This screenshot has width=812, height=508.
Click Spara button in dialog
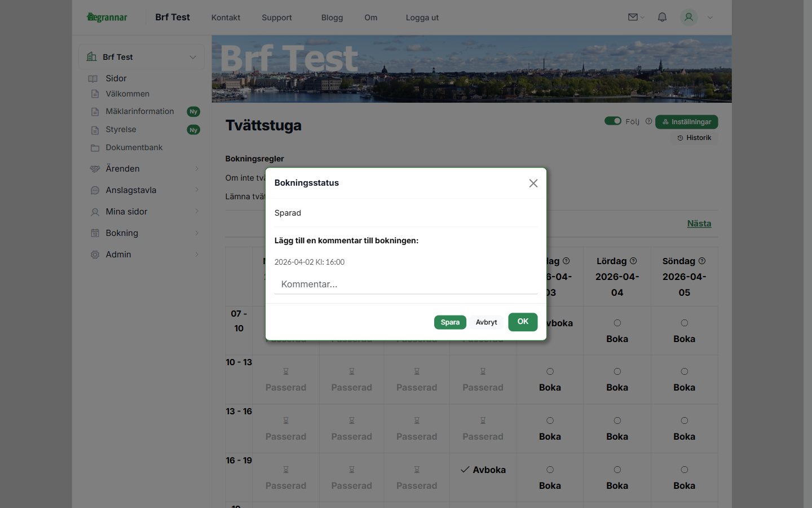pos(450,322)
